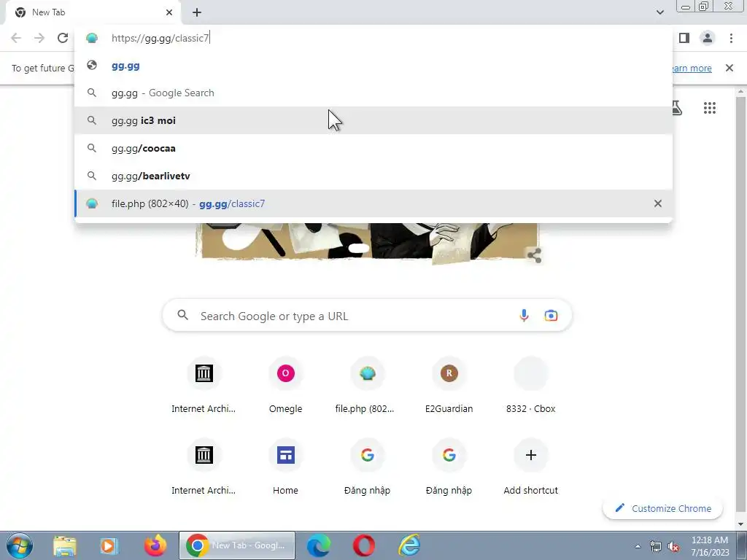Open the Google apps grid icon
Viewport: 747px width, 560px height.
(x=709, y=108)
